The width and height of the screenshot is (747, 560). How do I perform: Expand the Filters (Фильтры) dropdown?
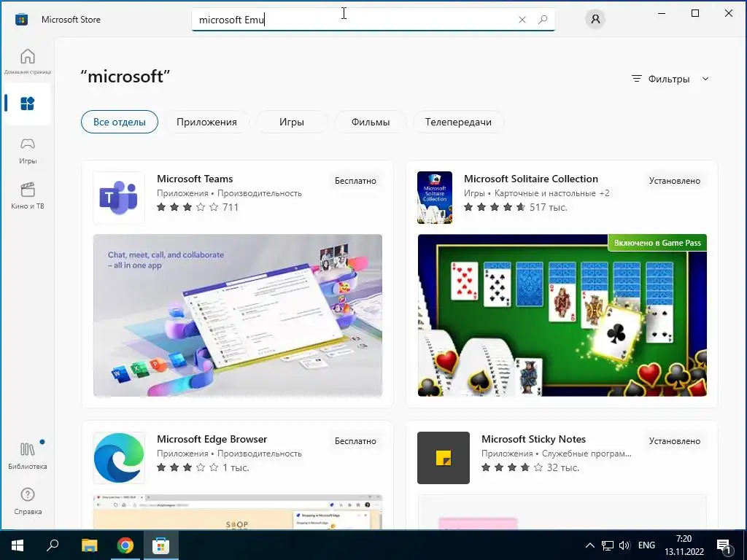click(670, 79)
